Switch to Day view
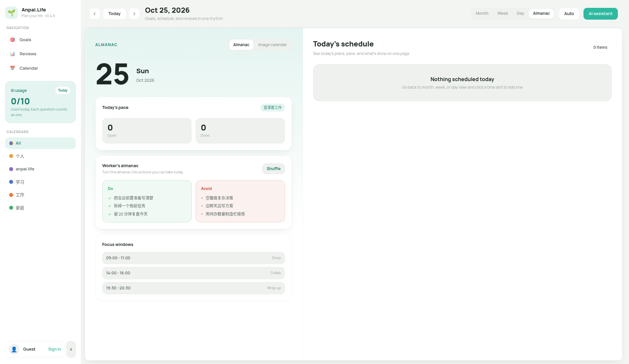The width and height of the screenshot is (629, 364). 520,13
